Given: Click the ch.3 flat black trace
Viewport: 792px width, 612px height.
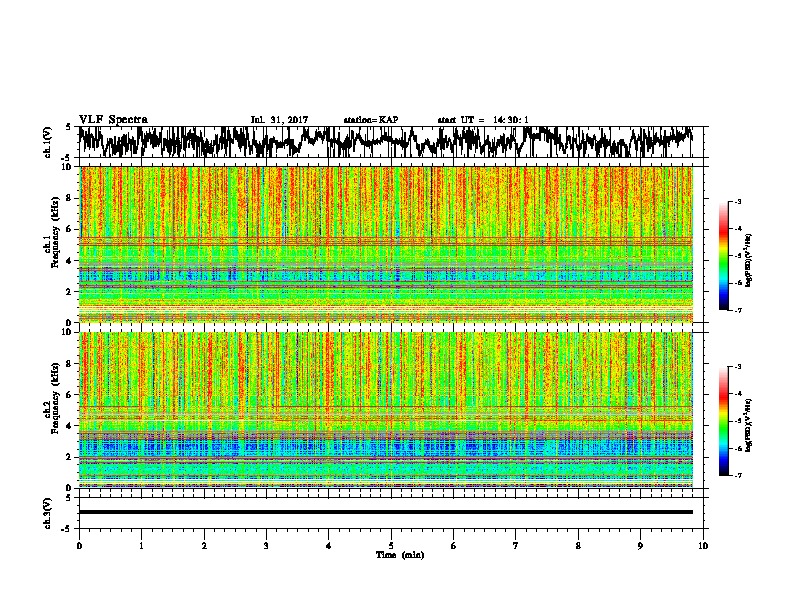Looking at the screenshot, I should click(386, 512).
